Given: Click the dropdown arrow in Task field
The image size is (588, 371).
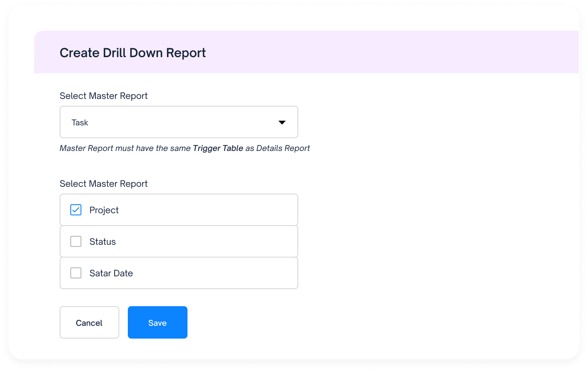Looking at the screenshot, I should click(x=282, y=122).
